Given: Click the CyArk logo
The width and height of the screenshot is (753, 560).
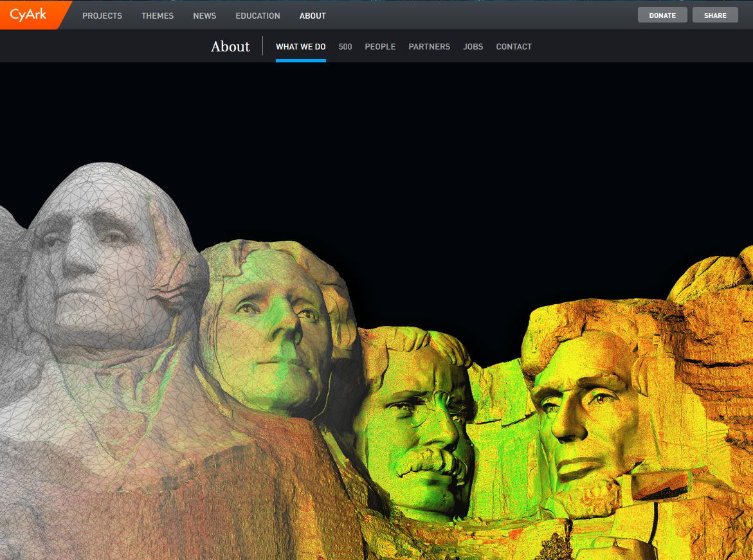Looking at the screenshot, I should click(29, 15).
